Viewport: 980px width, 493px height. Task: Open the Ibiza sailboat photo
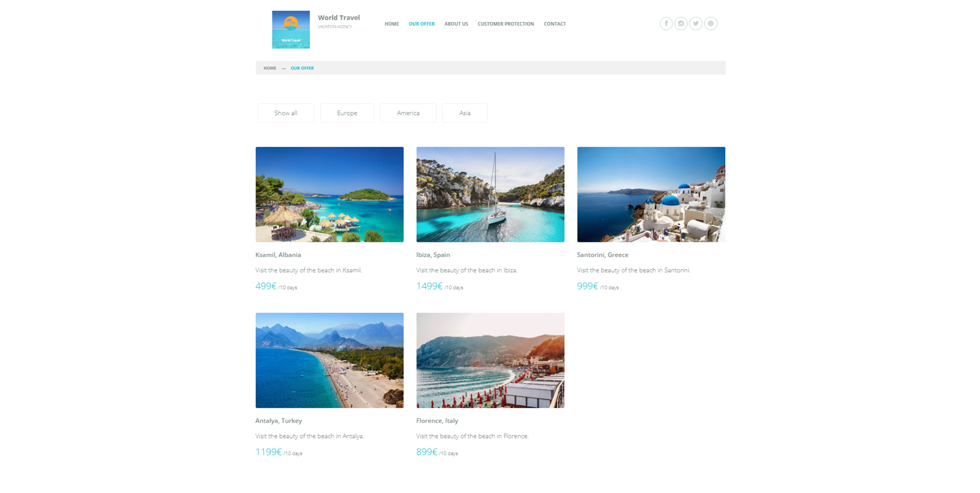click(x=490, y=194)
